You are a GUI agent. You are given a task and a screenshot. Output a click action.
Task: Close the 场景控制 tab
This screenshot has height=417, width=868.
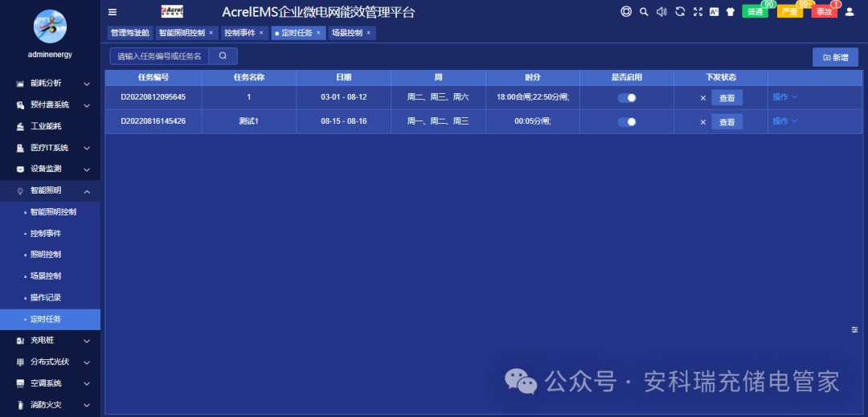[x=369, y=33]
